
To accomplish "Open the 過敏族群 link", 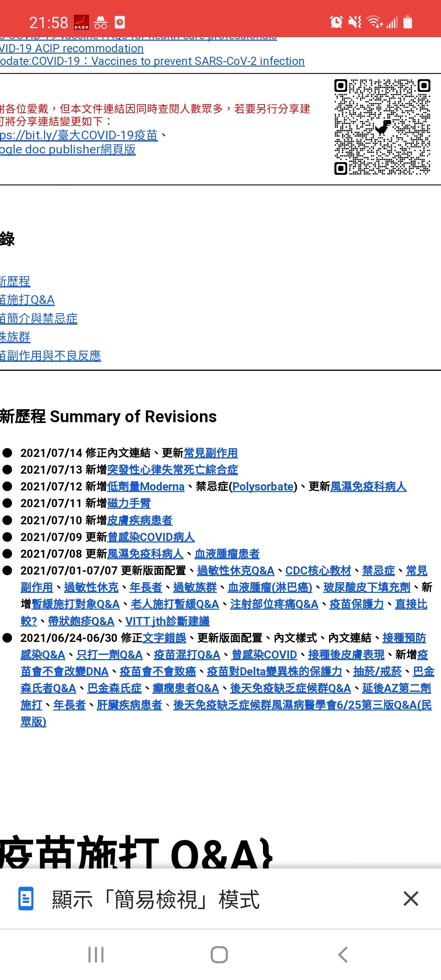I will 195,587.
